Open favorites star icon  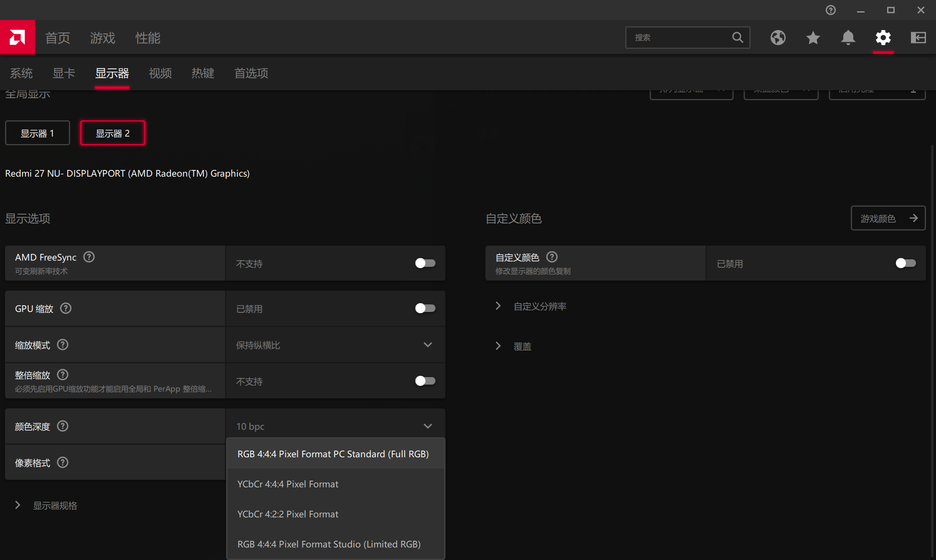[813, 38]
